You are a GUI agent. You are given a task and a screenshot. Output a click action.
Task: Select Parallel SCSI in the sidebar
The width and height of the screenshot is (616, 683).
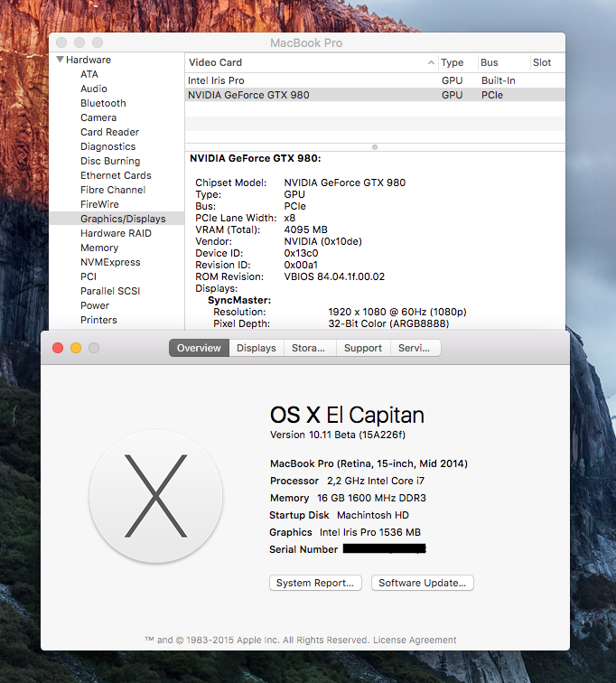point(110,291)
